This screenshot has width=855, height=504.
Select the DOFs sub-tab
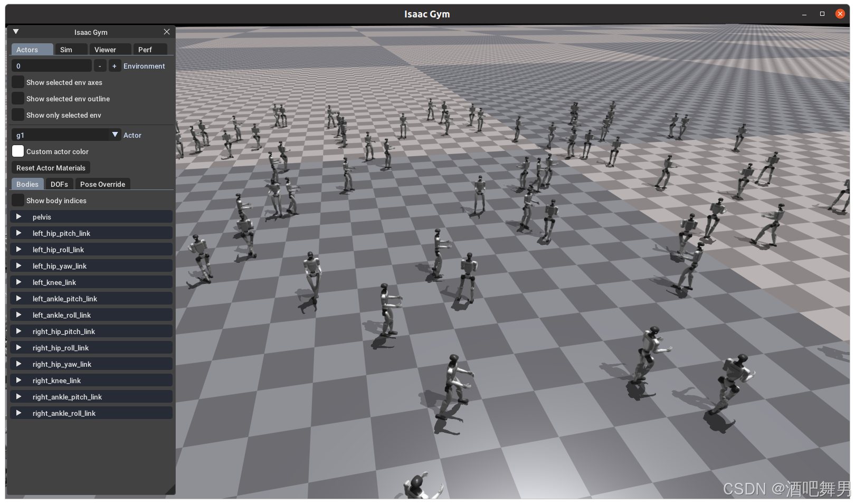point(59,184)
